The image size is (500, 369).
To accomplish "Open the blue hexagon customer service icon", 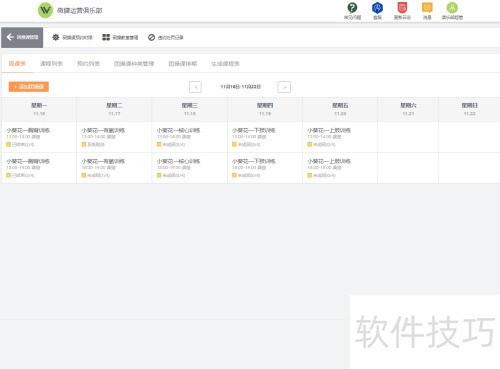I will tap(377, 8).
